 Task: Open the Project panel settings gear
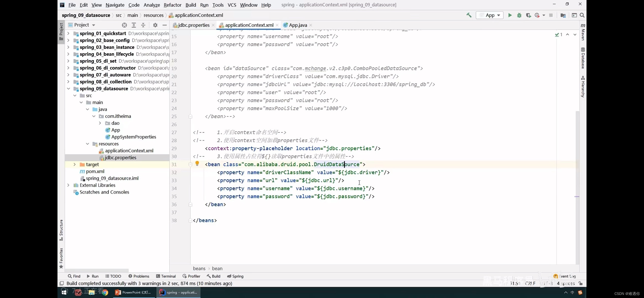point(155,25)
